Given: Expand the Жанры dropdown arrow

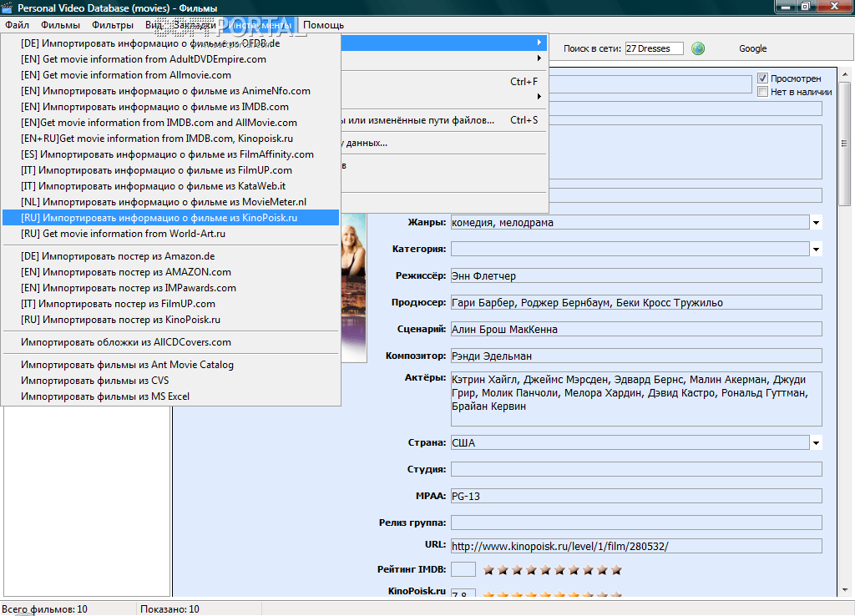Looking at the screenshot, I should coord(816,222).
